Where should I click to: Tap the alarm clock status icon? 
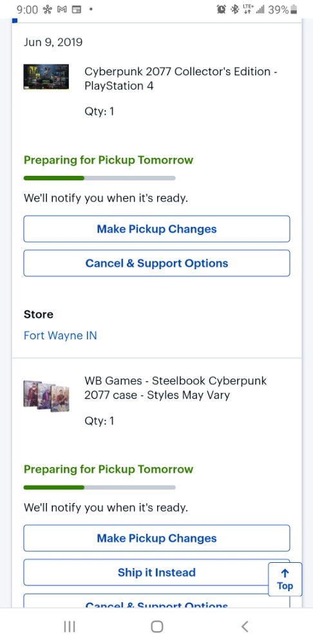(221, 9)
